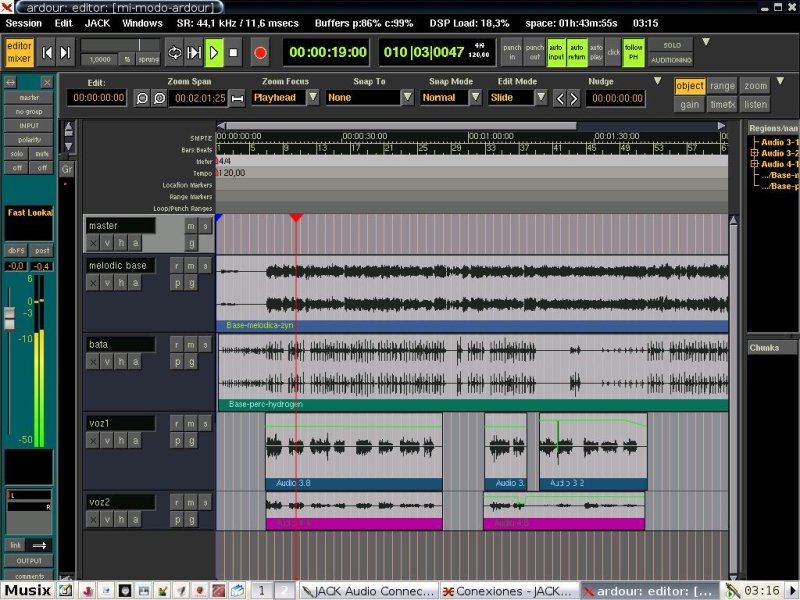Switch to JACK Audio Connection taskbar window
Viewport: 800px width, 600px height.
pyautogui.click(x=368, y=591)
